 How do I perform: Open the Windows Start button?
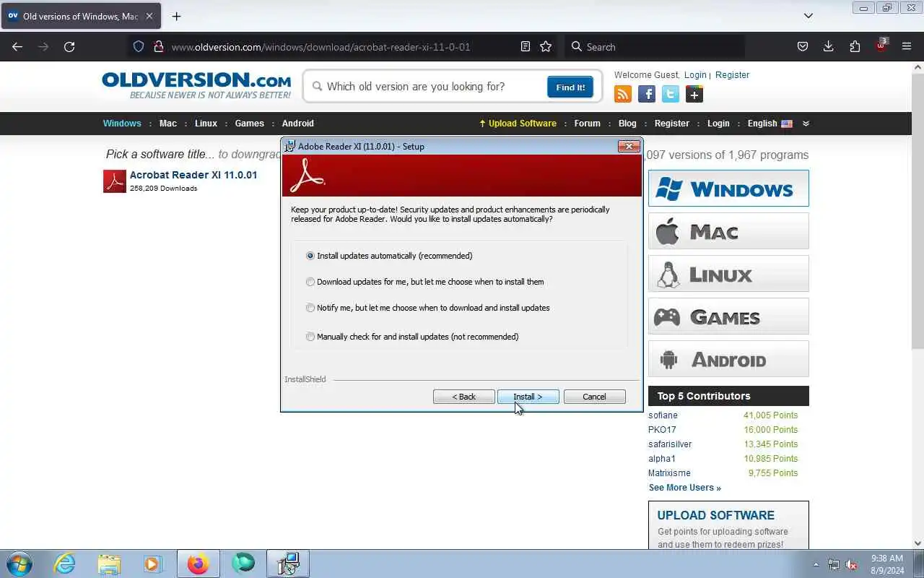click(19, 564)
